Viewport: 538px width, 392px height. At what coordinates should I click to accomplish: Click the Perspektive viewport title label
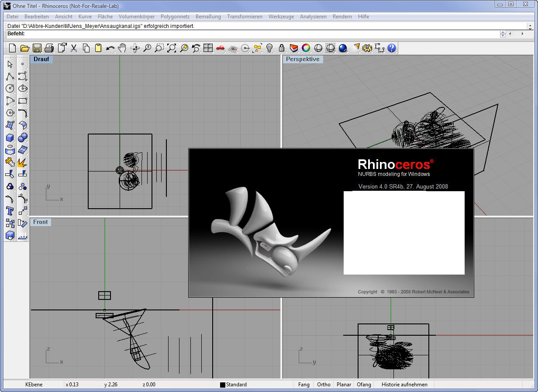click(303, 59)
